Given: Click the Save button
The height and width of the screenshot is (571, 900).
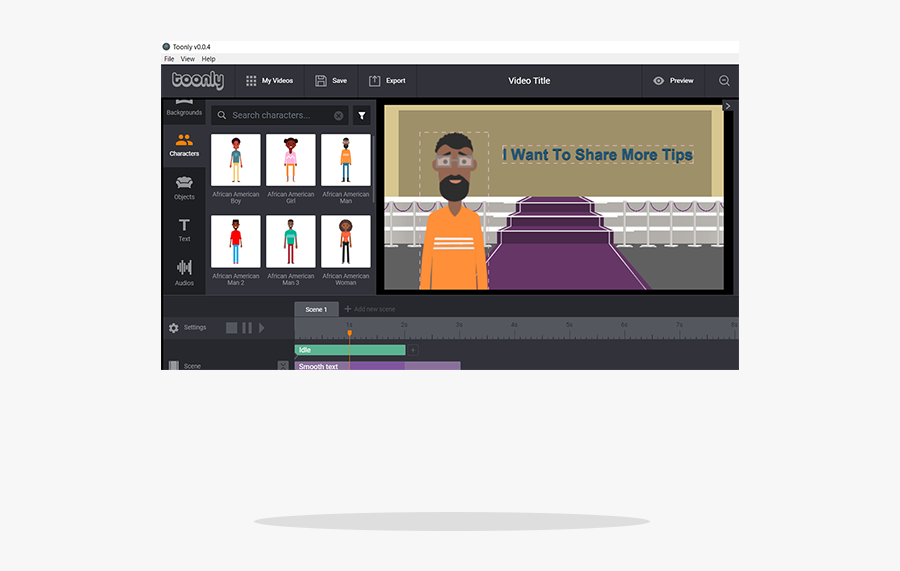Looking at the screenshot, I should 331,81.
